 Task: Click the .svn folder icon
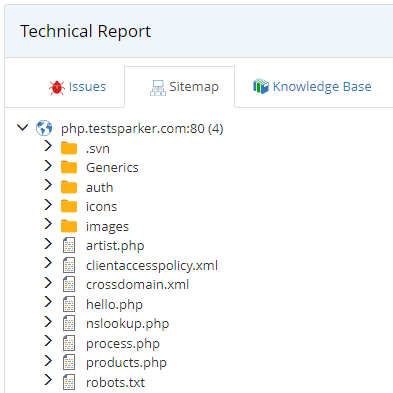(69, 148)
